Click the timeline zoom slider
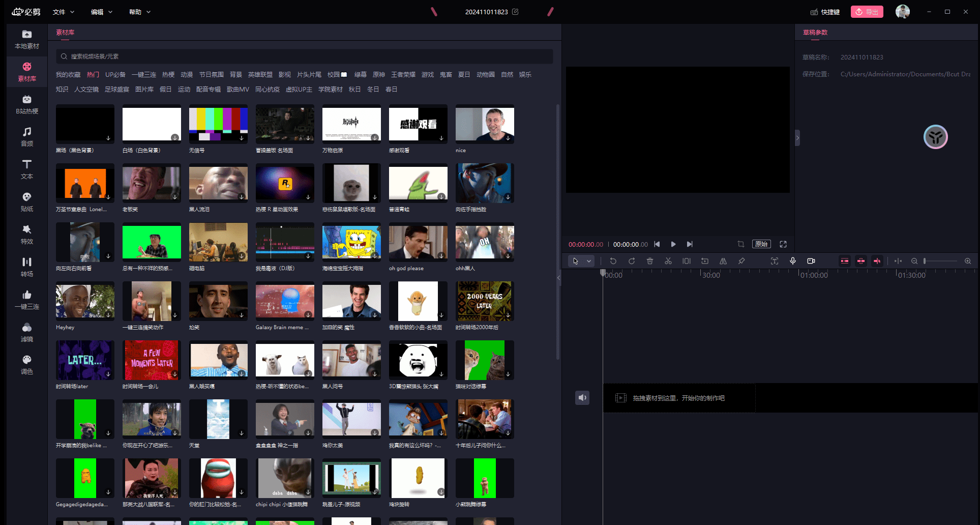980x525 pixels. point(940,261)
